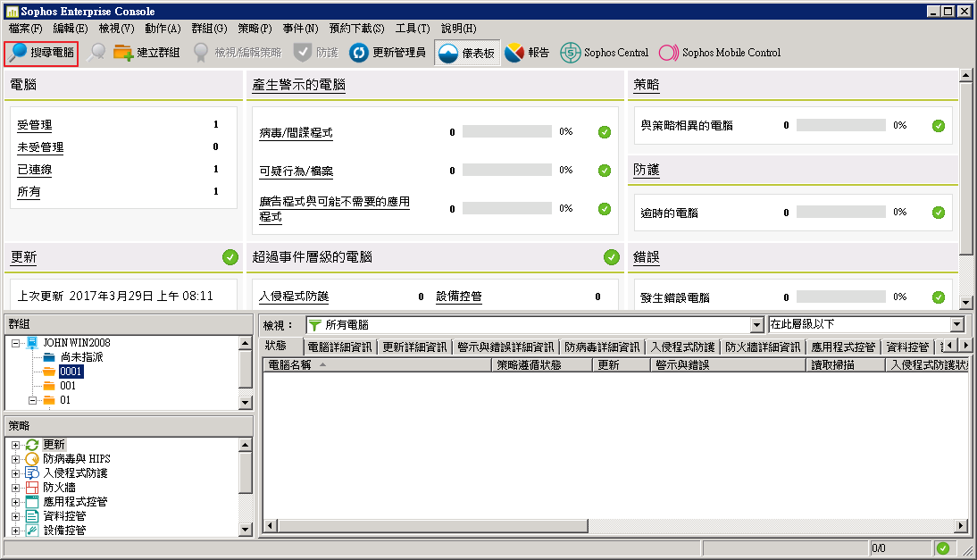Click green check beside 與策略相異的電腦
This screenshot has height=560, width=977.
pos(939,126)
